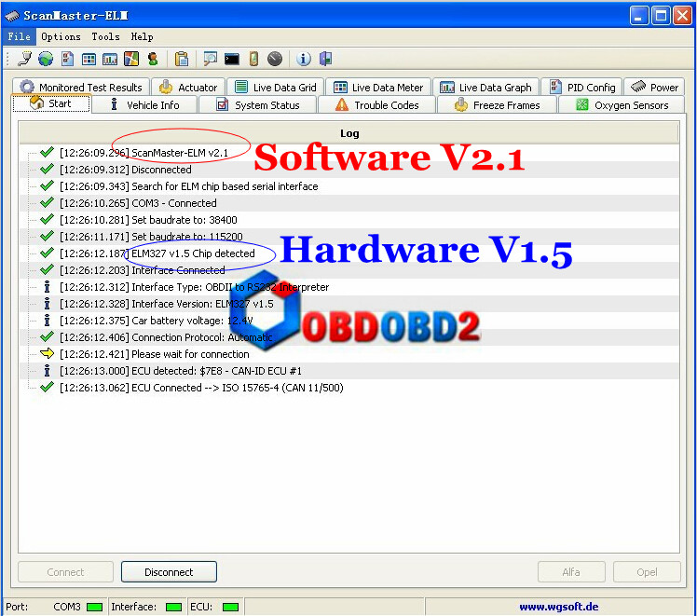697x616 pixels.
Task: Click the magnifier search icon in toolbar
Action: tap(211, 59)
